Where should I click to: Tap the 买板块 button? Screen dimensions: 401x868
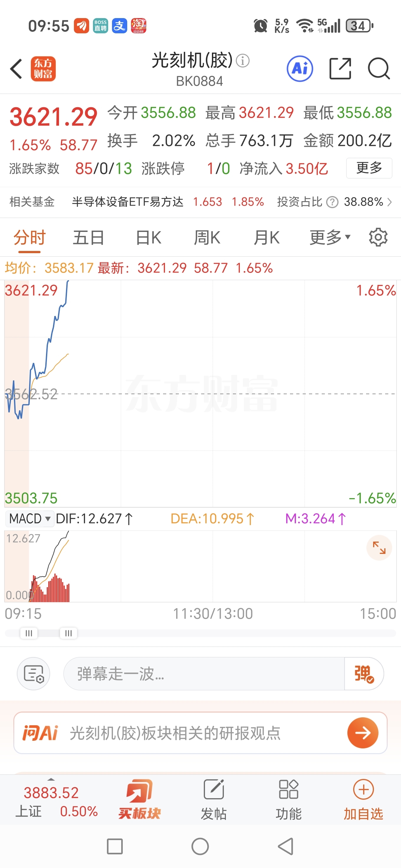(139, 799)
